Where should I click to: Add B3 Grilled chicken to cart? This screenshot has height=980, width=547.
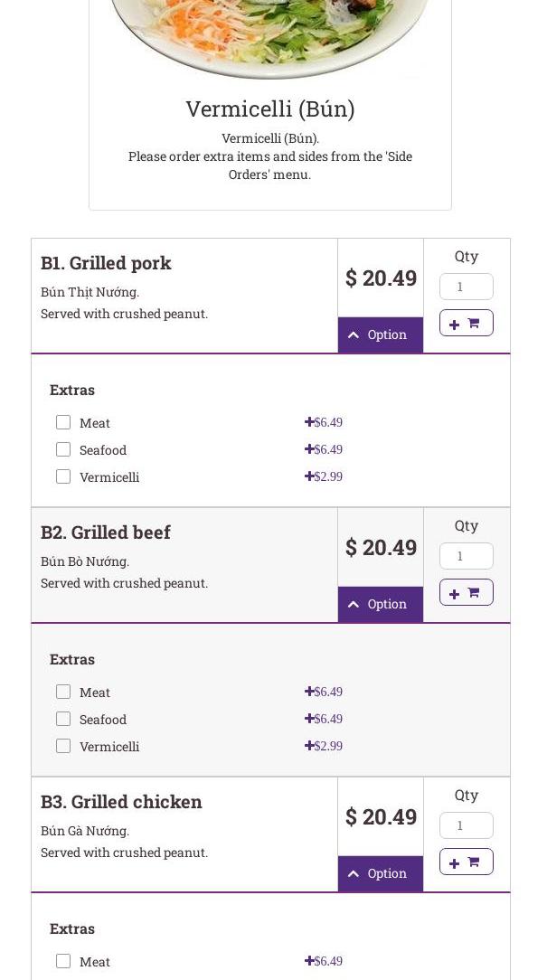click(x=466, y=862)
